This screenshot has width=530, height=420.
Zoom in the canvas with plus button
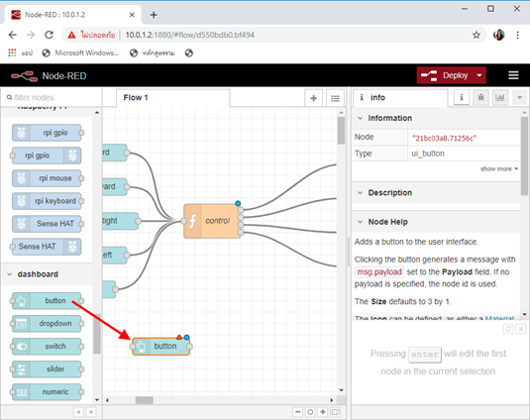click(323, 412)
